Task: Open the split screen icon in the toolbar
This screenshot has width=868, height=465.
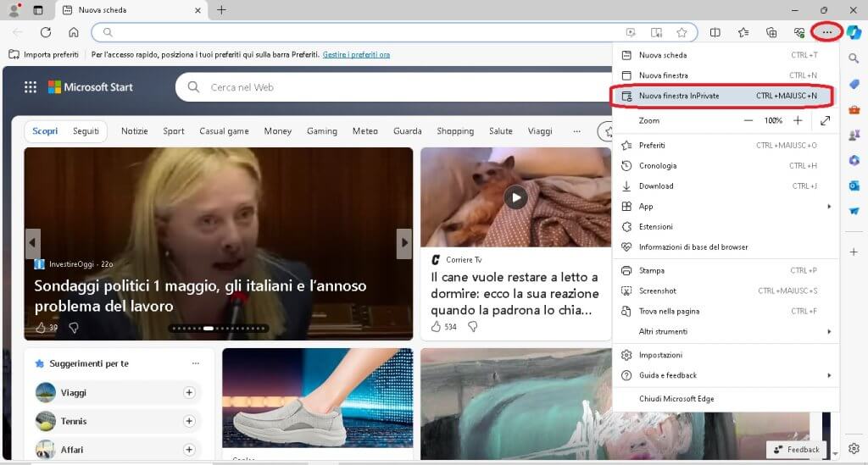Action: 715,32
